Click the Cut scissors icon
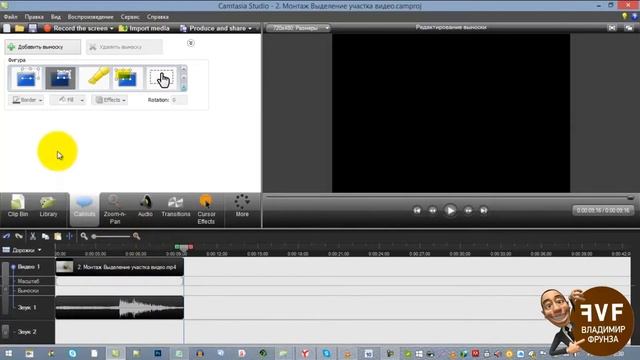640x360 pixels. (33, 236)
